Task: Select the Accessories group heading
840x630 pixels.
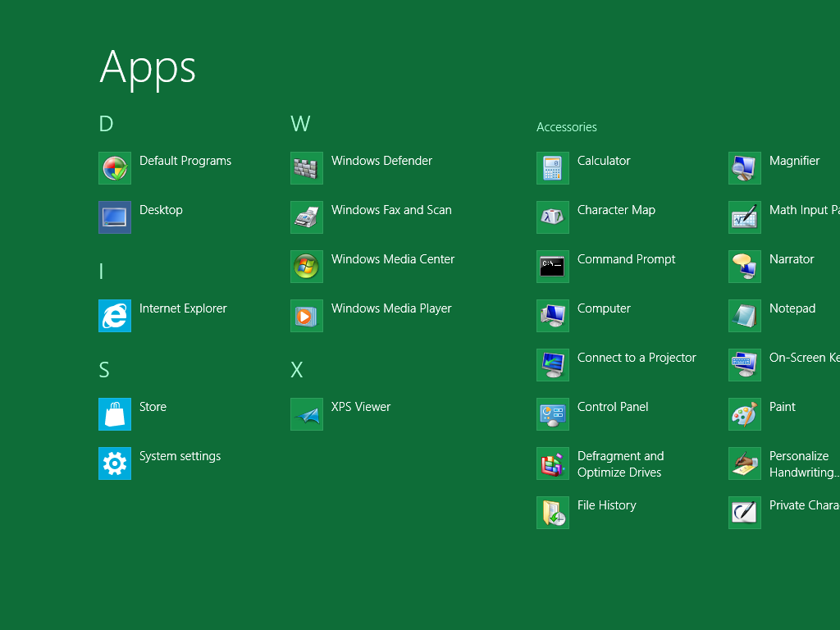Action: click(566, 127)
